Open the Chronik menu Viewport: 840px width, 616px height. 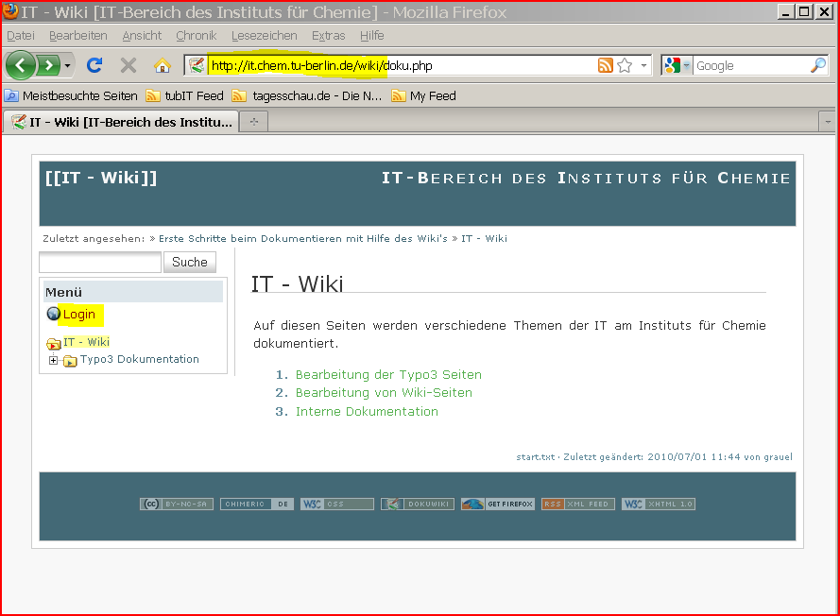pyautogui.click(x=196, y=36)
